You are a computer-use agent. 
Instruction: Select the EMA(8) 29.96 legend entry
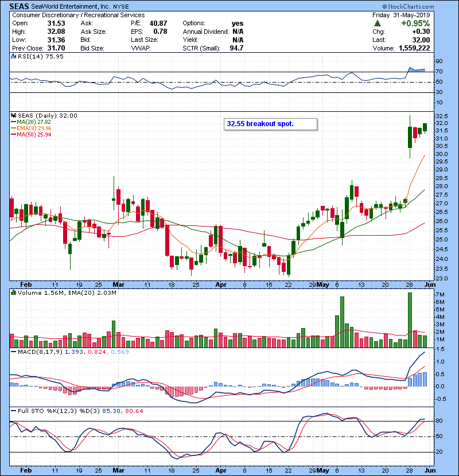pos(31,128)
